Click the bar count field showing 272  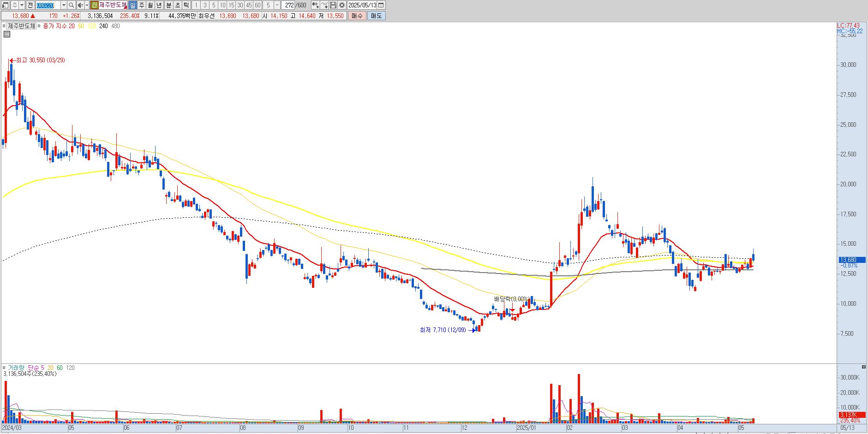289,5
